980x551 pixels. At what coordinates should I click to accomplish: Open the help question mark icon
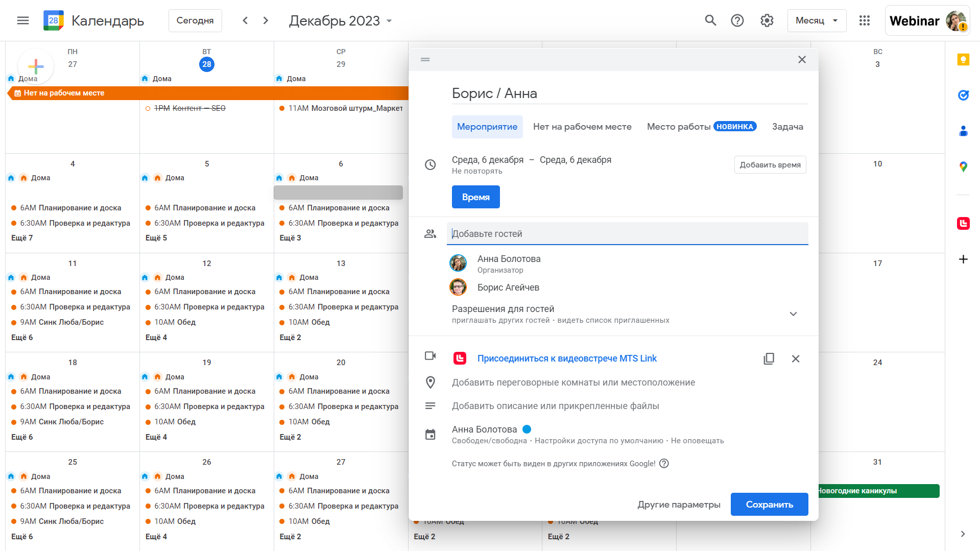point(737,20)
